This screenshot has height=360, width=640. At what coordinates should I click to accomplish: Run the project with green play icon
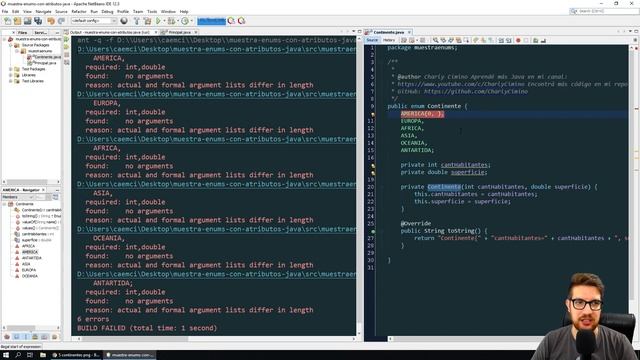158,21
